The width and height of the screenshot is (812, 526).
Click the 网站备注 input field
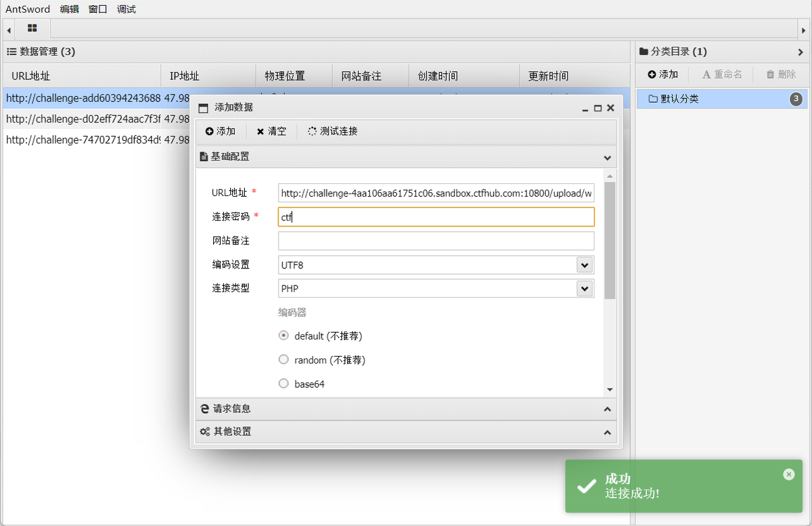[x=436, y=241]
